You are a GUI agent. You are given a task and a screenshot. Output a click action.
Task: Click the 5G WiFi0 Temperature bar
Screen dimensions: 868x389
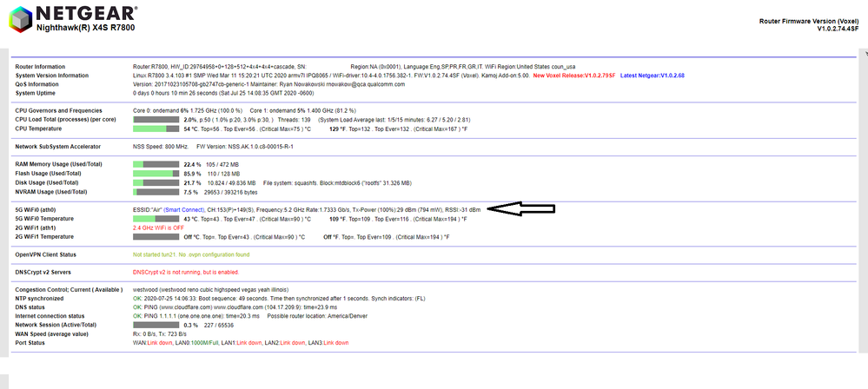point(156,219)
